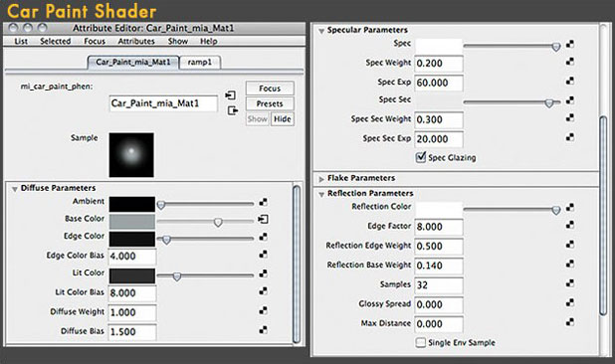The width and height of the screenshot is (615, 364).
Task: Switch to the ramp1 tab
Action: tap(200, 63)
